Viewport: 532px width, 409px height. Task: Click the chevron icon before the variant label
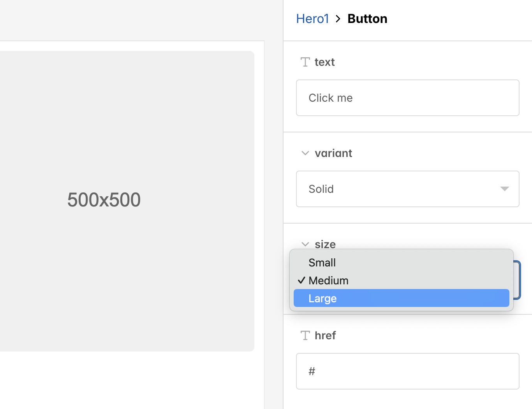point(305,153)
